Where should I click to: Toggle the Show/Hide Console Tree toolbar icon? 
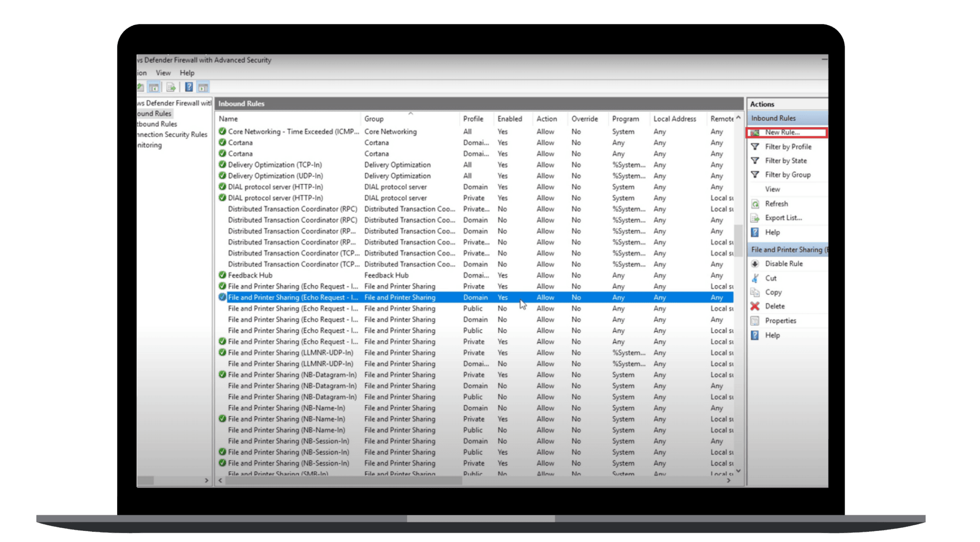pyautogui.click(x=154, y=87)
